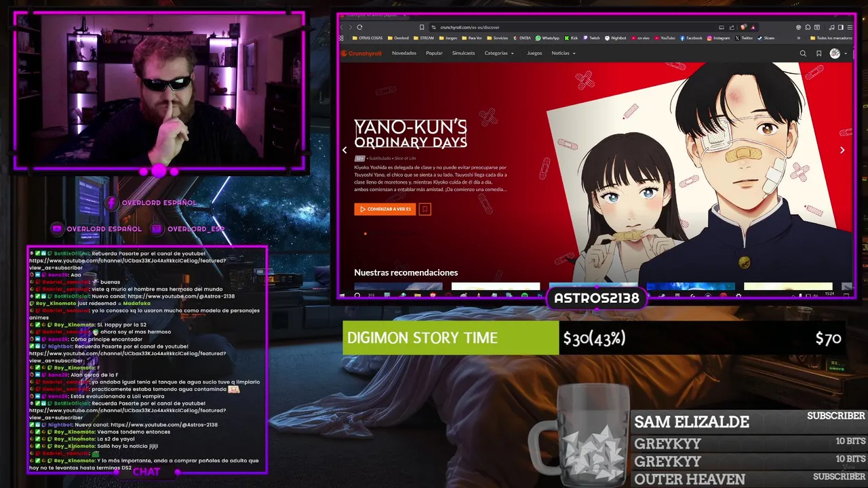Click the share icon in address bar
This screenshot has height=488, width=868.
pyautogui.click(x=732, y=27)
